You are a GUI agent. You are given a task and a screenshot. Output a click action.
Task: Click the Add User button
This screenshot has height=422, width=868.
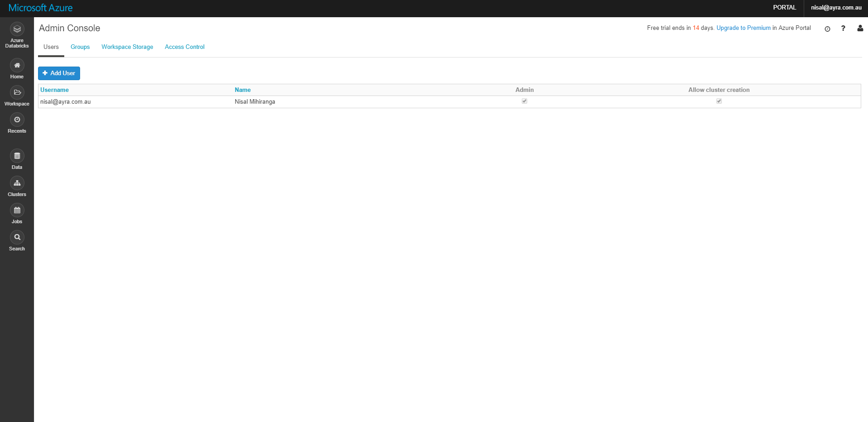[59, 73]
